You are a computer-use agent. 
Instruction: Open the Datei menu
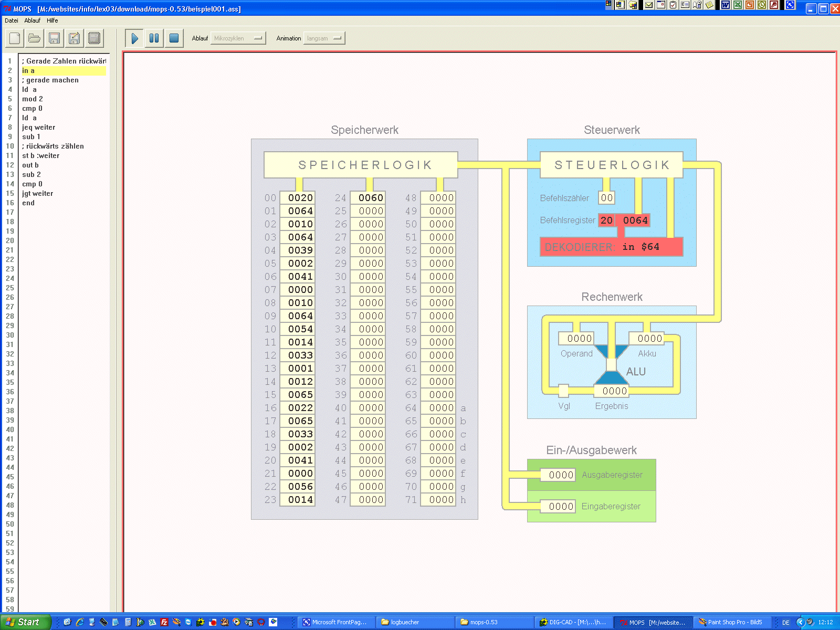(x=12, y=20)
